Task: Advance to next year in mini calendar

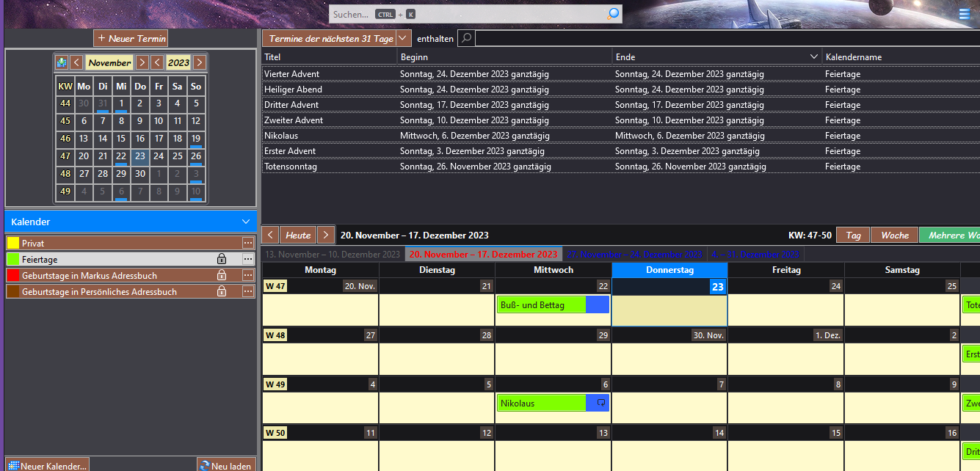Action: coord(199,62)
